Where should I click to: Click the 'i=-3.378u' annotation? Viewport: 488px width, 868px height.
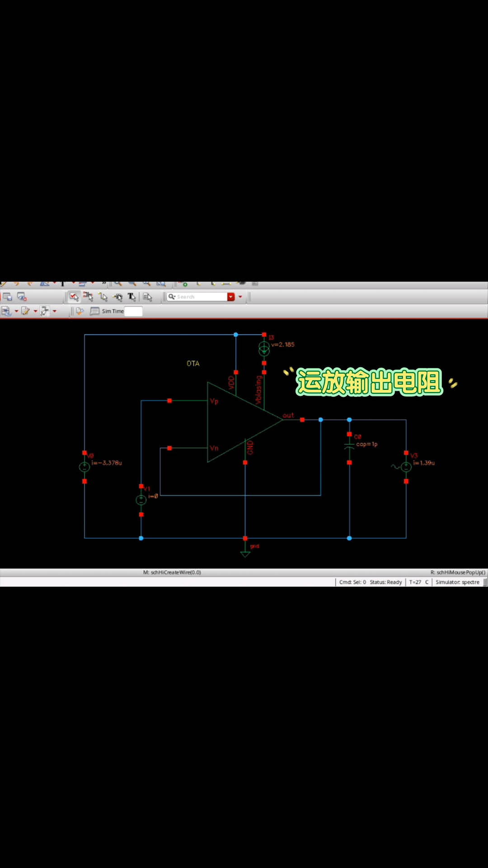point(107,463)
